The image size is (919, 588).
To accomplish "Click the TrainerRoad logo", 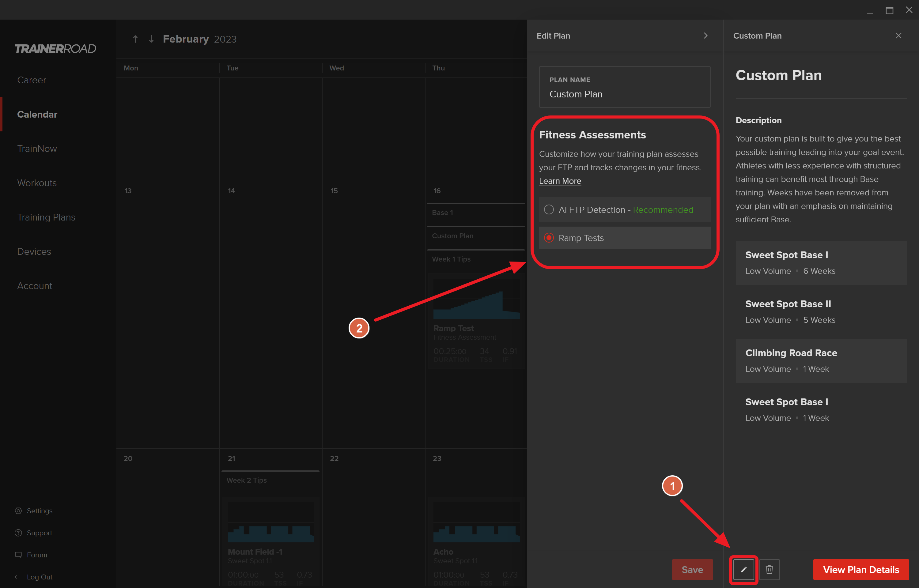I will [x=55, y=49].
